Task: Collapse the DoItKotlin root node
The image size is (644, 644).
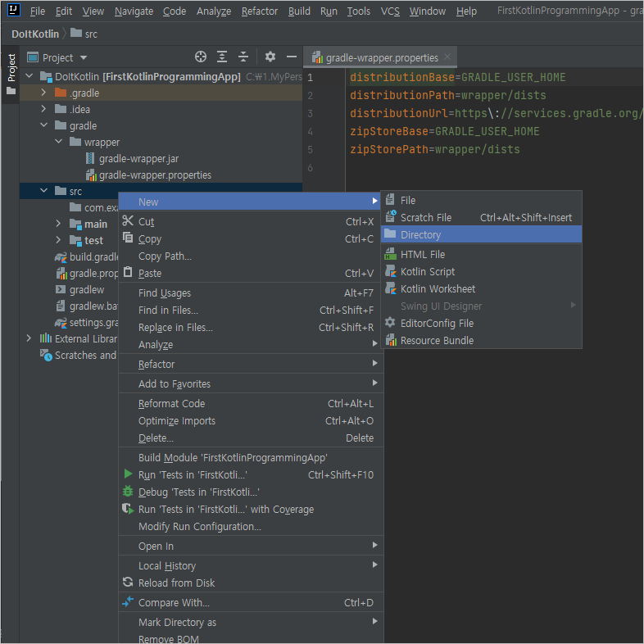Action: 29,75
